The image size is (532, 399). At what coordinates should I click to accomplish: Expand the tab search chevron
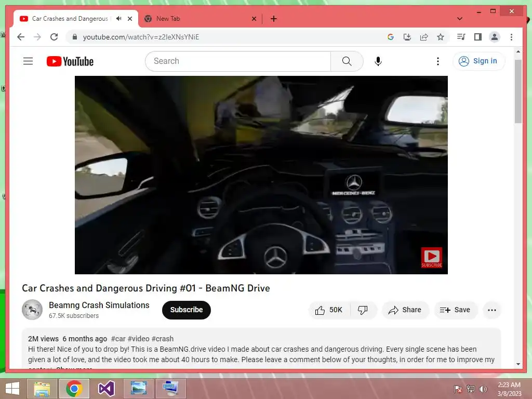[460, 19]
